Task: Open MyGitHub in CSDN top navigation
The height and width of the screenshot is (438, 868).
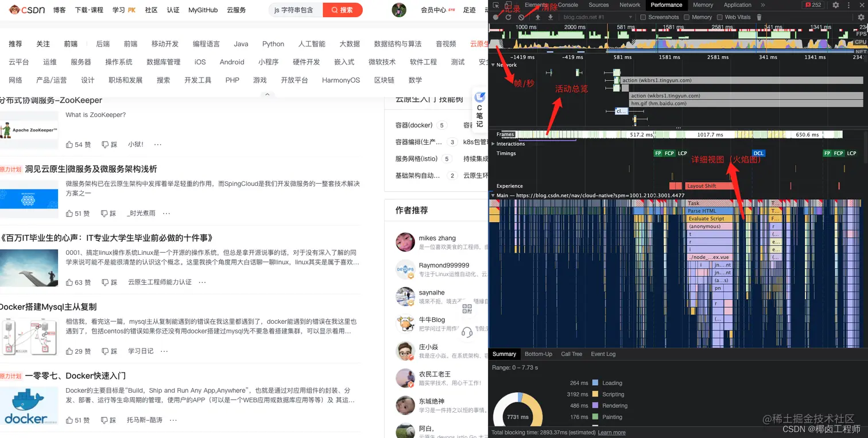Action: (x=203, y=10)
